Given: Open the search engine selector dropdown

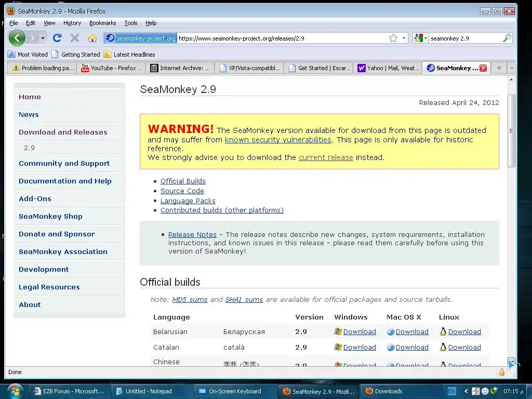Looking at the screenshot, I should click(x=420, y=38).
